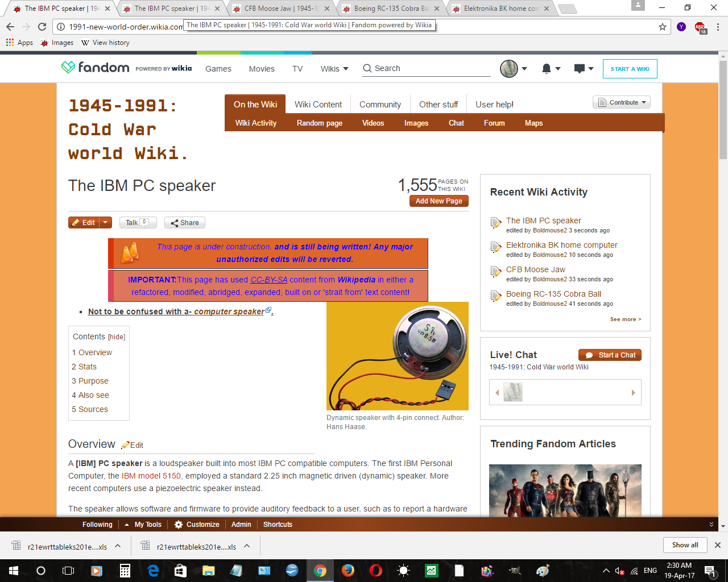Open the Maps menu item

pyautogui.click(x=533, y=123)
